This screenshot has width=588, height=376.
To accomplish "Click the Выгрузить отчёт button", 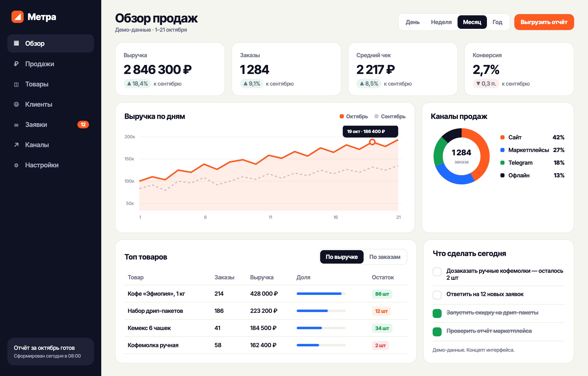I will [x=544, y=22].
